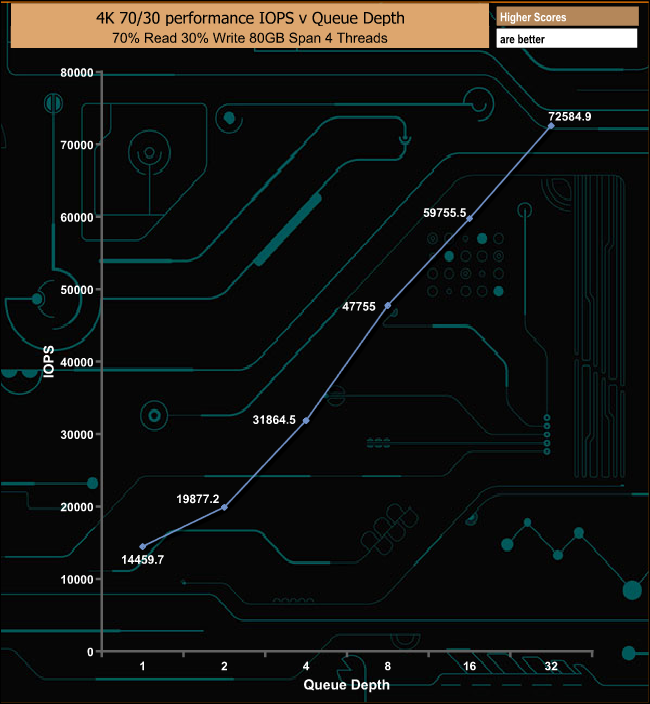Click the white 'are better' legend box

(566, 39)
